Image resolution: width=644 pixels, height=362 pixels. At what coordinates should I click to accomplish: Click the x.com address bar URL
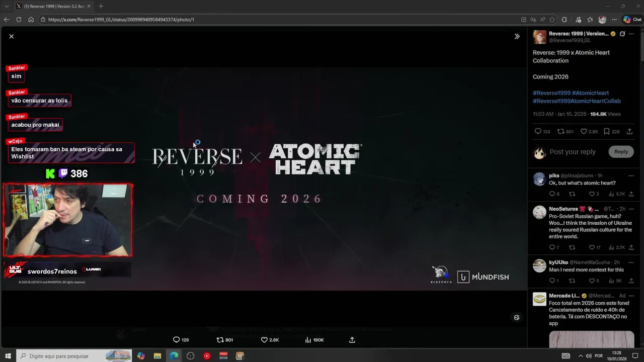121,20
